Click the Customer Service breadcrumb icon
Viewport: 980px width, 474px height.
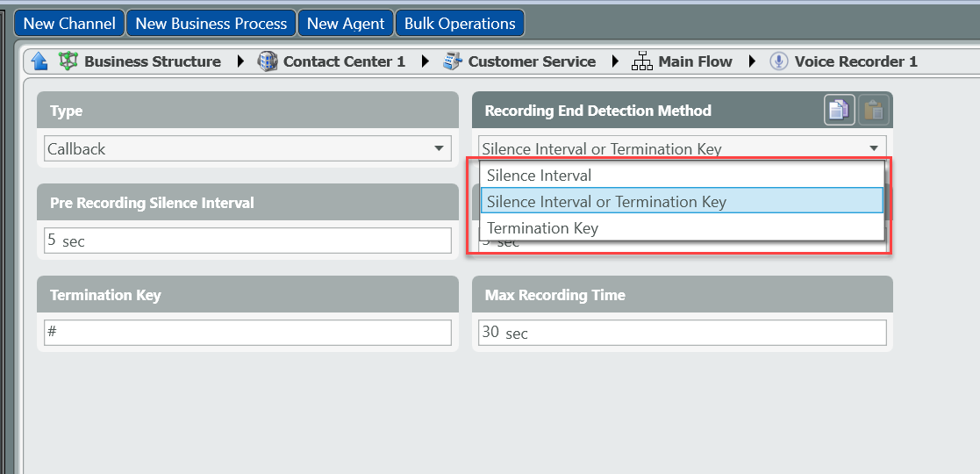point(452,61)
